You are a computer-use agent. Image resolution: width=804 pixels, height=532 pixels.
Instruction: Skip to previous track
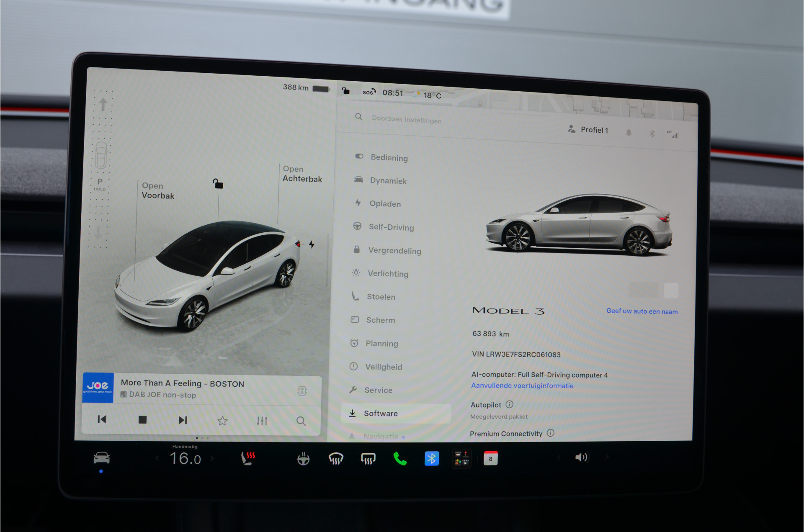click(x=102, y=419)
